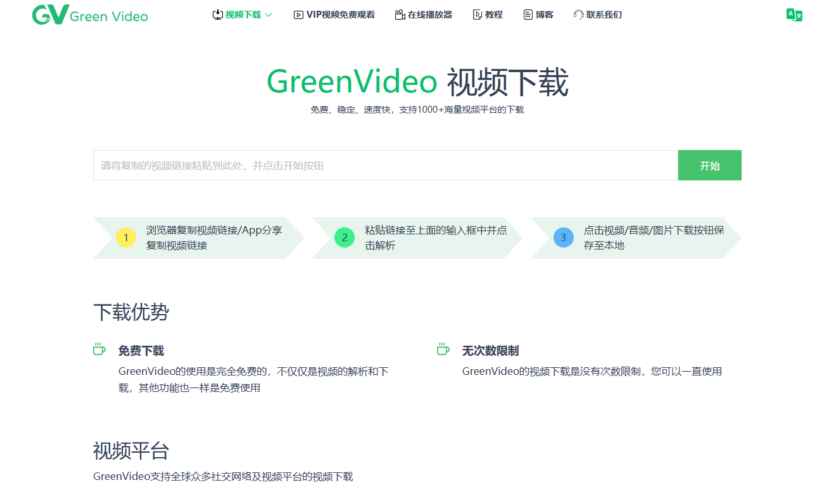Click the cup icon beside 免费下载
The height and width of the screenshot is (504, 829).
(99, 350)
